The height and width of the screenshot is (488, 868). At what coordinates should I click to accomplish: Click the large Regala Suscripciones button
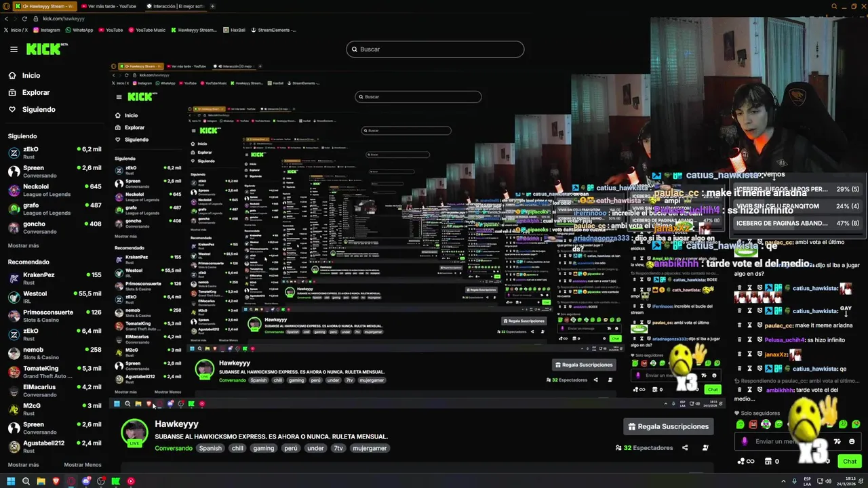tap(669, 426)
